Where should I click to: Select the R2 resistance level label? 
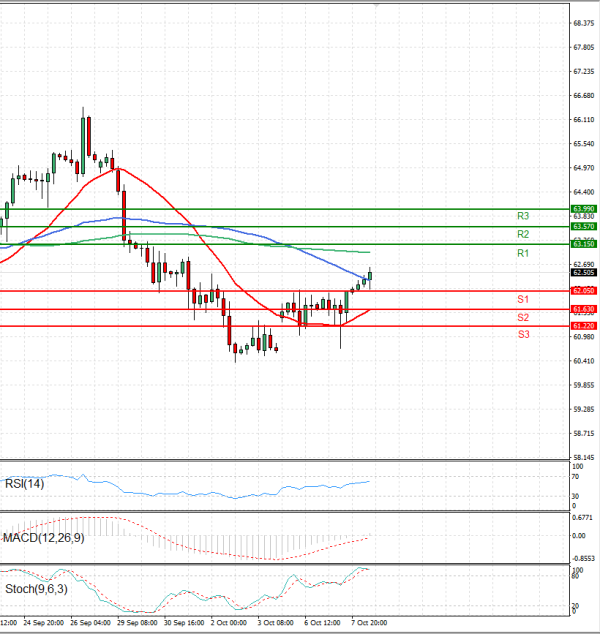click(x=522, y=234)
